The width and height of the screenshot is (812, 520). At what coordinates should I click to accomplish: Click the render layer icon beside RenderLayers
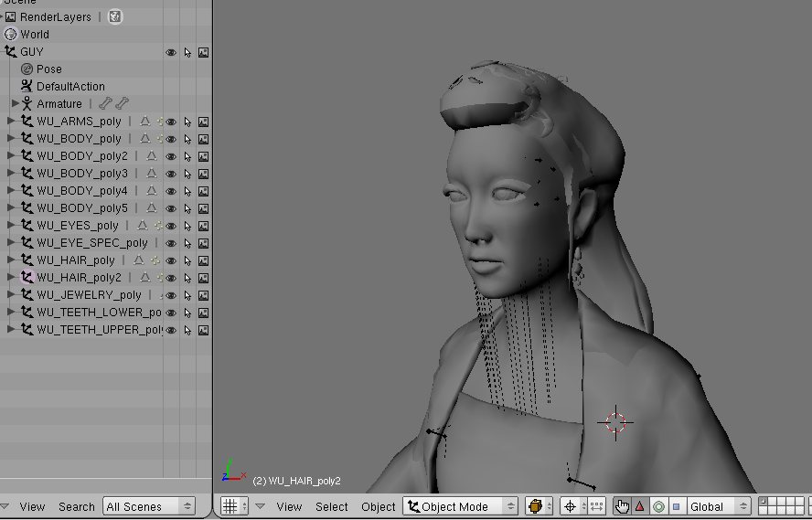115,17
